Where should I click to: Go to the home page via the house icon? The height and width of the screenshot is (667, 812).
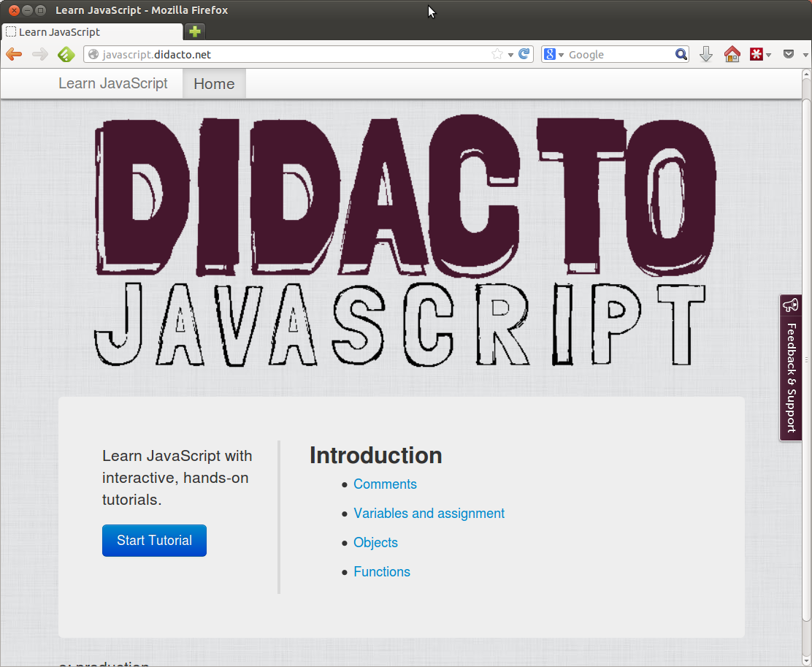pyautogui.click(x=732, y=54)
